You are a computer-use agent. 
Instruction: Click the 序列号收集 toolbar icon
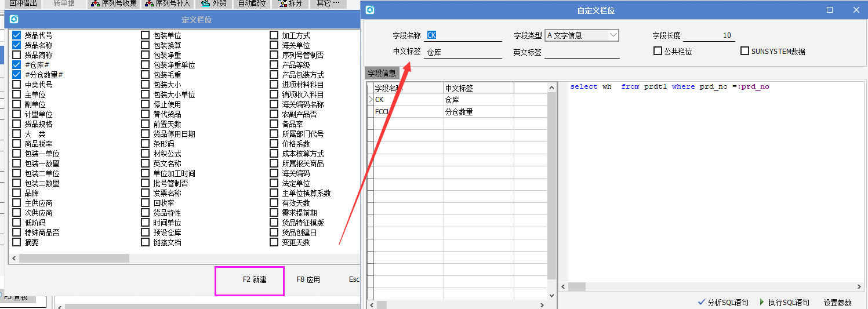[95, 3]
